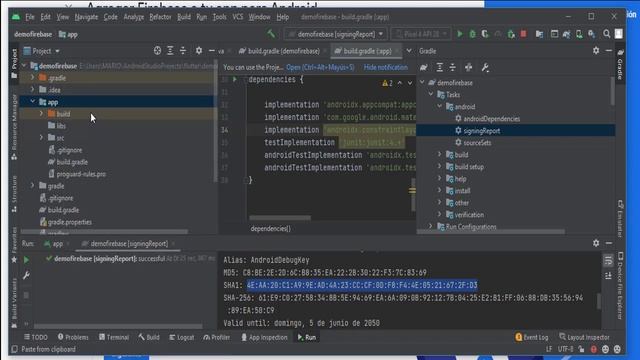Expand build setup node in Gradle panel
The image size is (640, 360).
coord(440,167)
